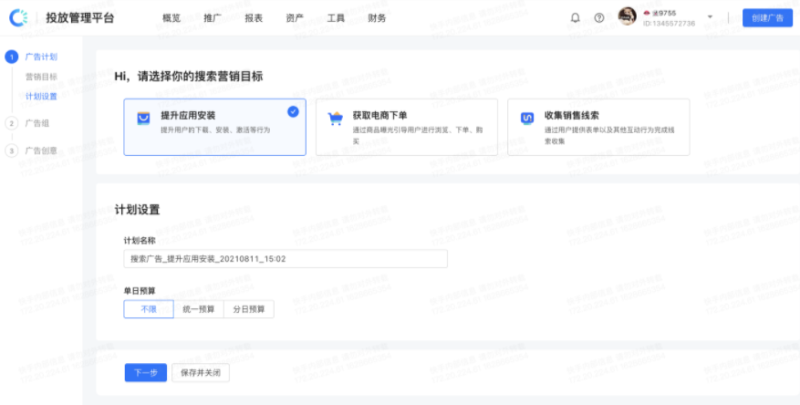
Task: Click the 单日预算 label
Action: pyautogui.click(x=140, y=291)
